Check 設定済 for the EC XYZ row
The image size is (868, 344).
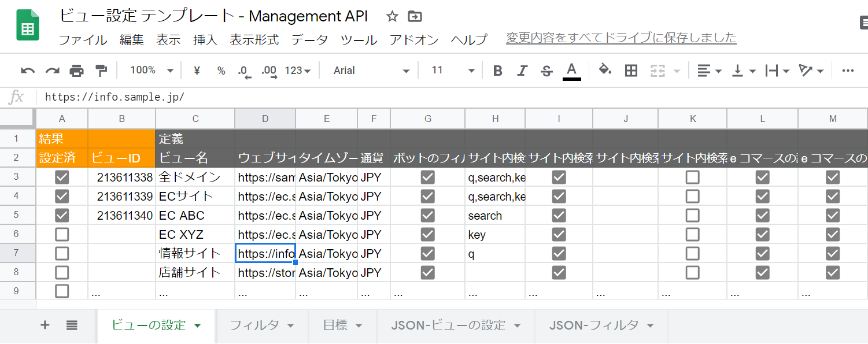coord(62,235)
